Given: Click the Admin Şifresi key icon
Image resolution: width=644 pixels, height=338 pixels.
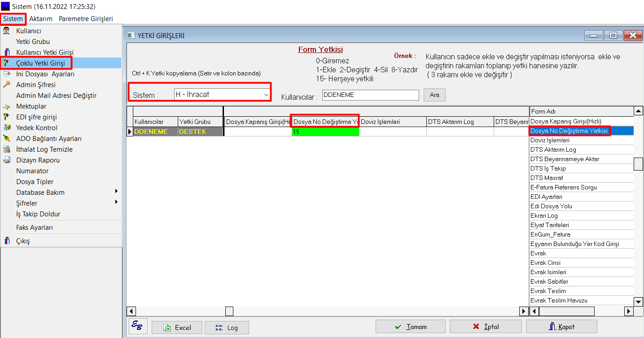Looking at the screenshot, I should pyautogui.click(x=6, y=85).
